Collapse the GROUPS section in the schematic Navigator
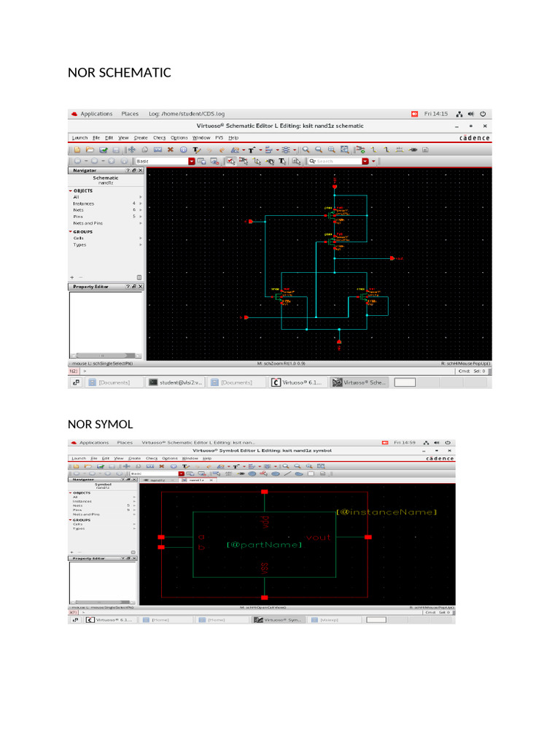The width and height of the screenshot is (560, 747). (71, 231)
